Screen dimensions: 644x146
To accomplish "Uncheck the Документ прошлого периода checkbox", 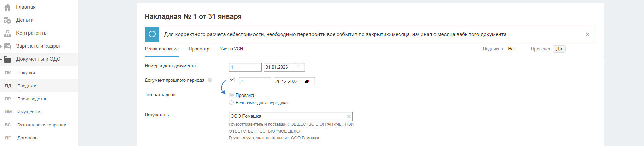I will pyautogui.click(x=232, y=80).
